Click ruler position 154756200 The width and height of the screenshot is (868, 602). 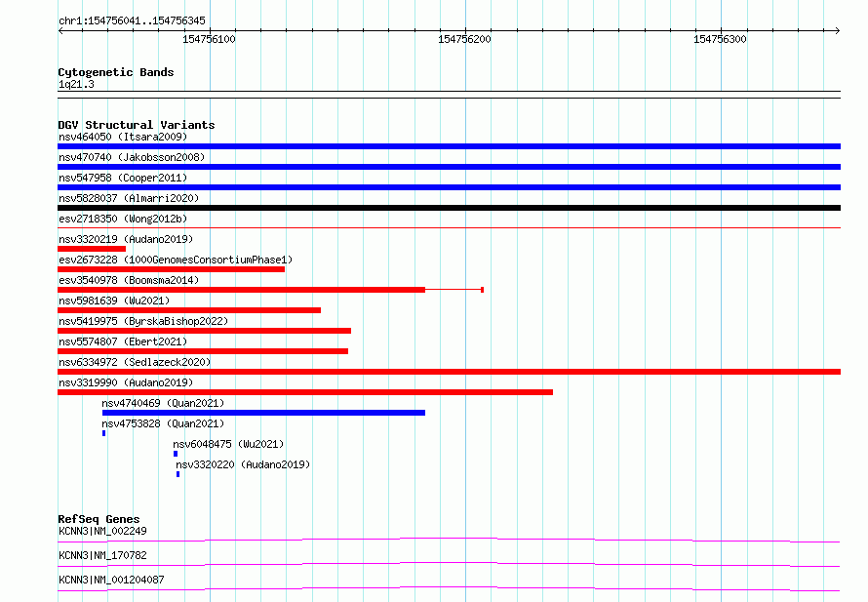click(x=464, y=39)
